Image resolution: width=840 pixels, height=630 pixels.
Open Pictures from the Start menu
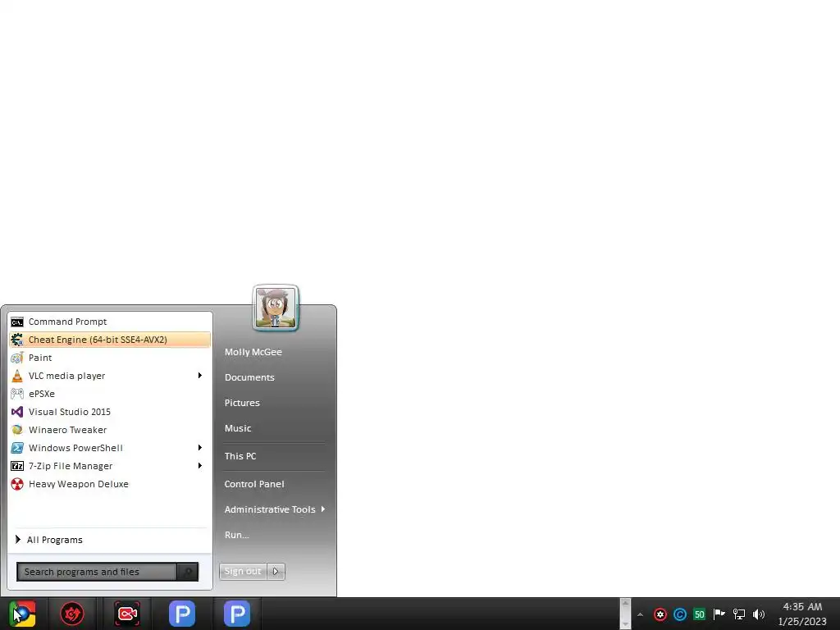tap(242, 403)
